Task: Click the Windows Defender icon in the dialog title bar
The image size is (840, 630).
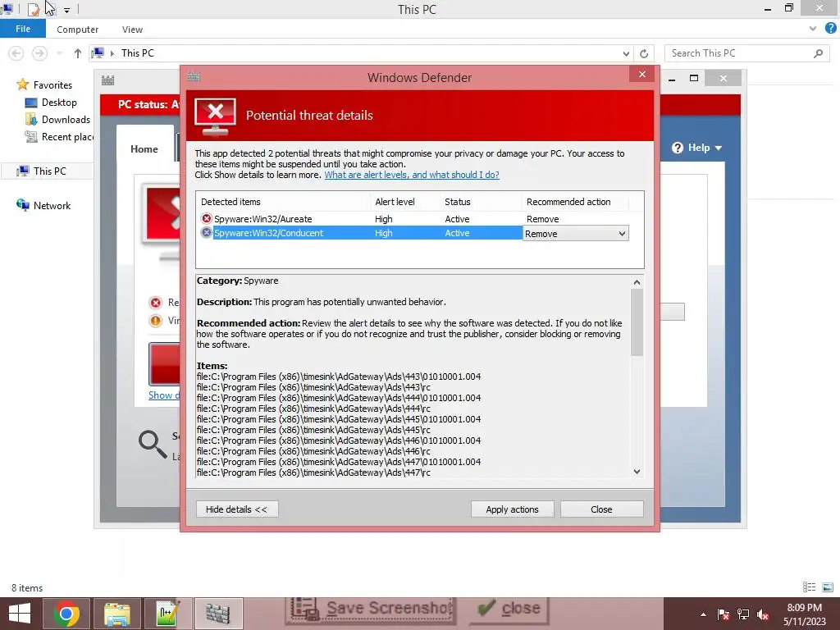Action: pyautogui.click(x=194, y=77)
